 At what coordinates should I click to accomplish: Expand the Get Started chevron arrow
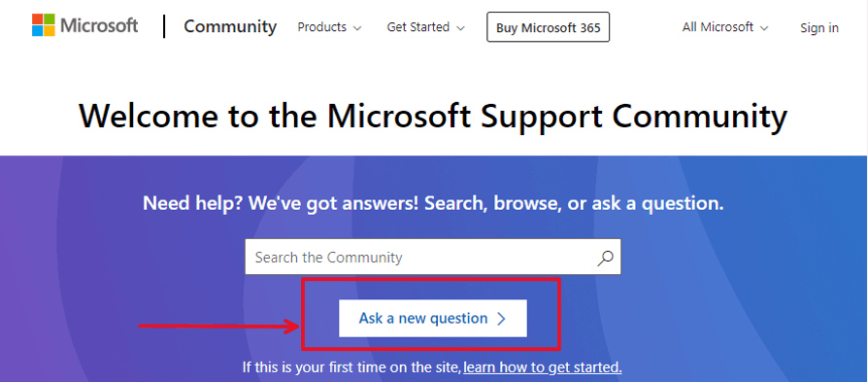click(x=460, y=28)
